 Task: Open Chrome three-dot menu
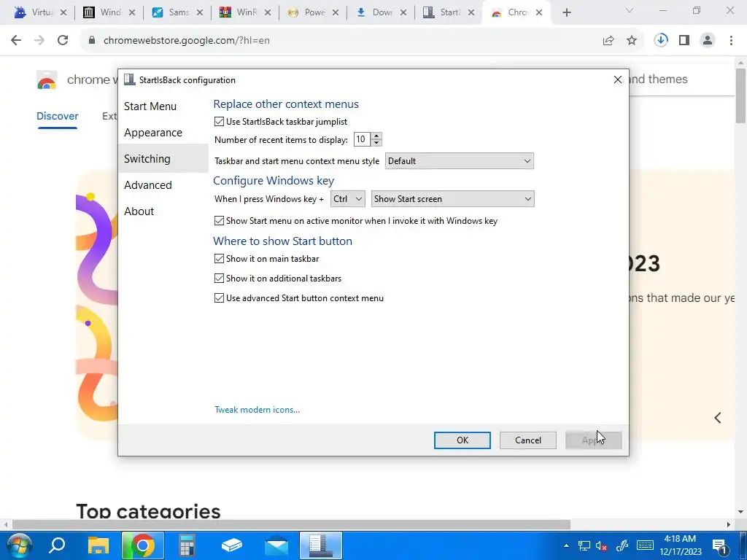coord(731,41)
